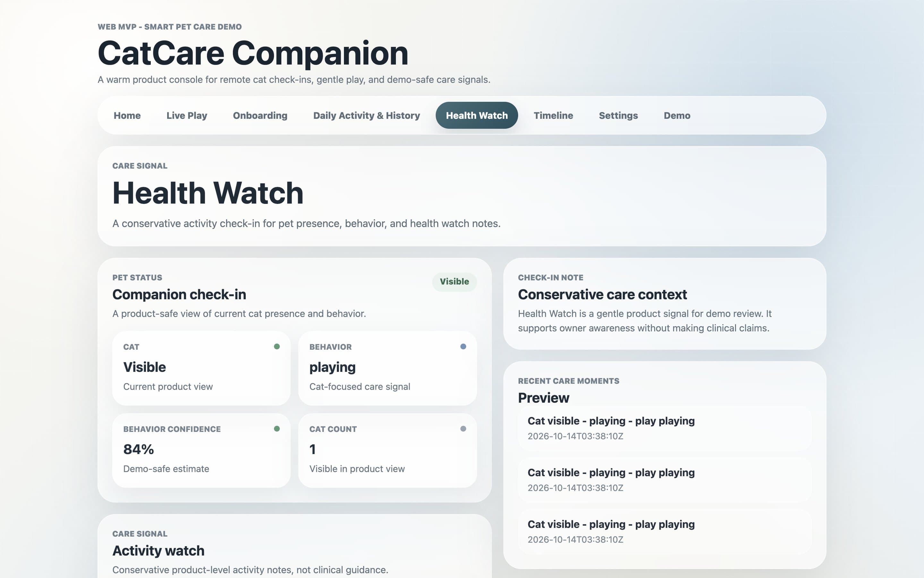
Task: Click the CHECK-IN NOTE label
Action: (551, 277)
